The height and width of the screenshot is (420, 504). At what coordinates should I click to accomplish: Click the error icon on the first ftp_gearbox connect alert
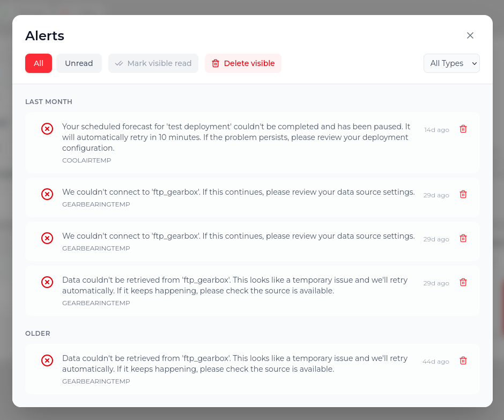tap(47, 194)
